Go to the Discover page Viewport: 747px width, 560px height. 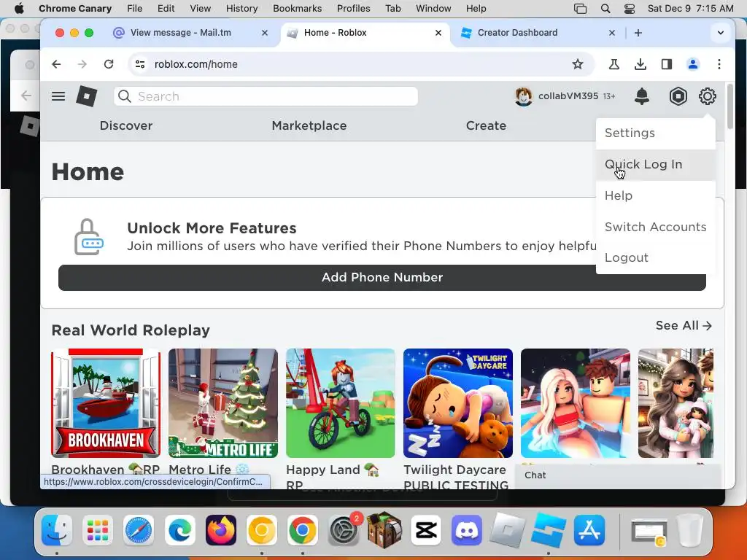(126, 125)
